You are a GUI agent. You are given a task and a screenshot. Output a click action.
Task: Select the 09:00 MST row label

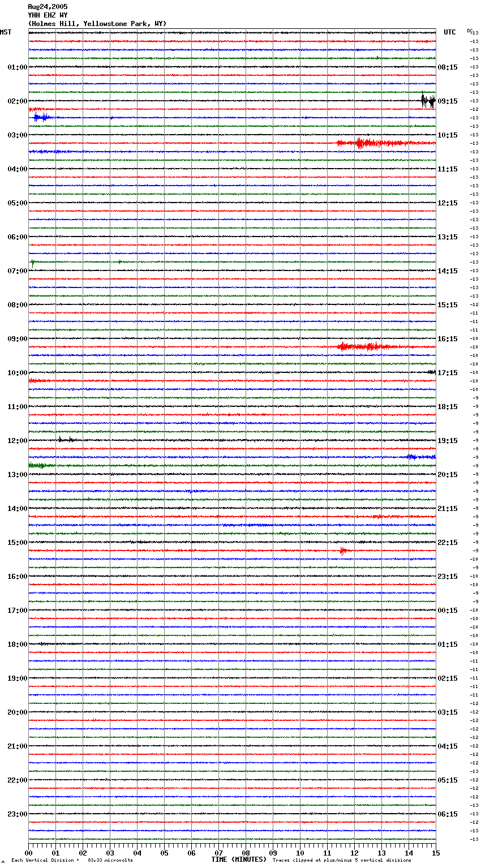pyautogui.click(x=18, y=339)
